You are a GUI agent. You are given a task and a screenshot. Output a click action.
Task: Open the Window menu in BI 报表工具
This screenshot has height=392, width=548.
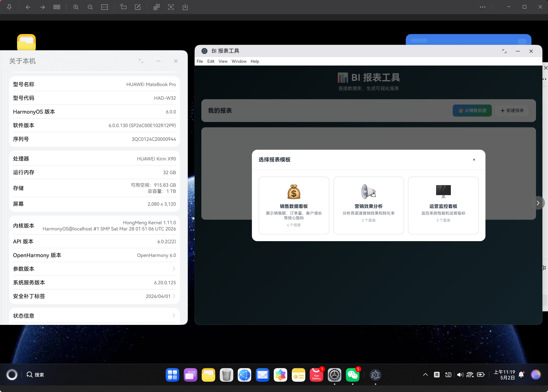tap(239, 61)
